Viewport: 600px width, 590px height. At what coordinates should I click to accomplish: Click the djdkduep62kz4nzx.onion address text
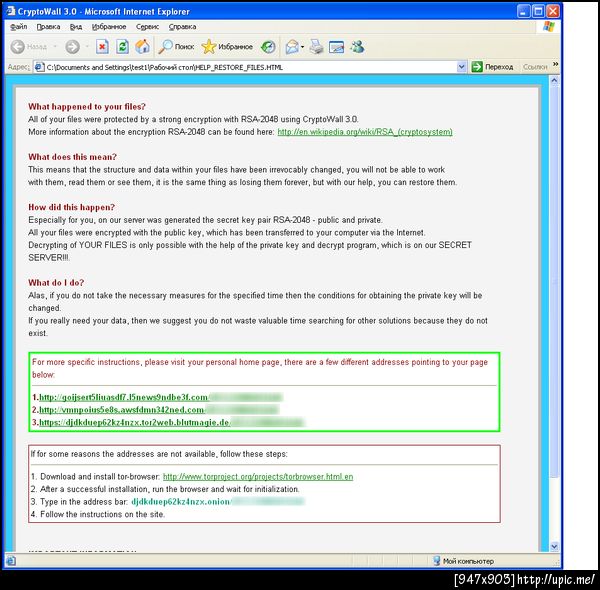click(181, 501)
